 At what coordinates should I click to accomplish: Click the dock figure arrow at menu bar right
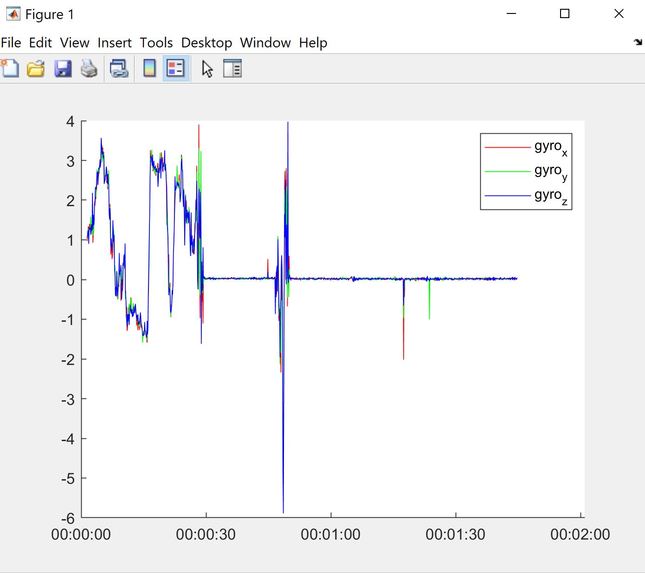point(638,42)
